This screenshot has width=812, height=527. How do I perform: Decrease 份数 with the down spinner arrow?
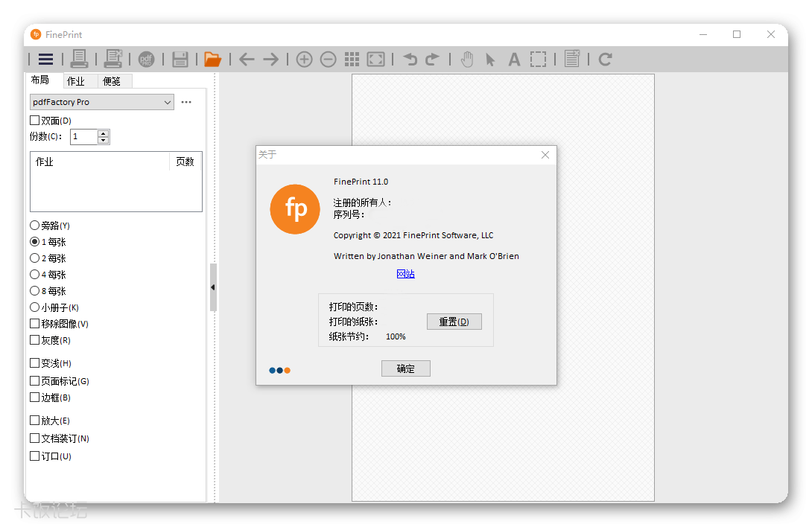104,140
